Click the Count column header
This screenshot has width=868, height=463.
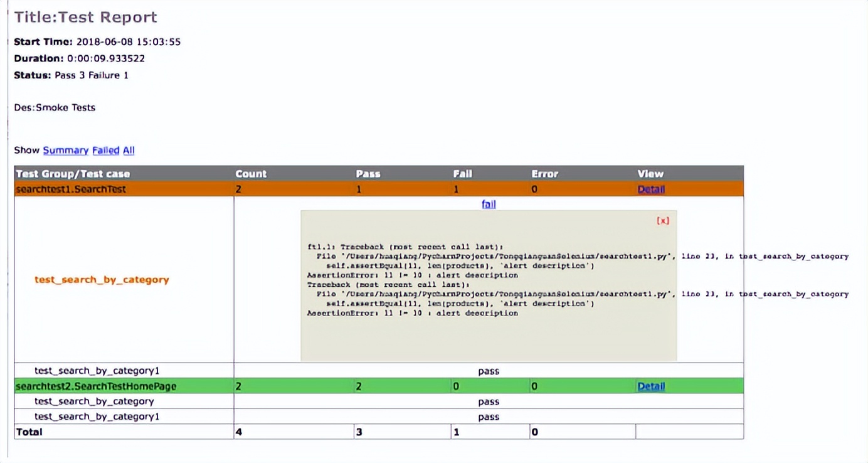click(251, 174)
